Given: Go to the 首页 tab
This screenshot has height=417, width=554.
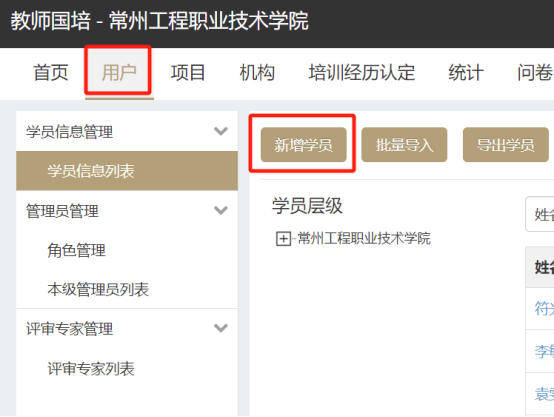Looking at the screenshot, I should pyautogui.click(x=51, y=72).
